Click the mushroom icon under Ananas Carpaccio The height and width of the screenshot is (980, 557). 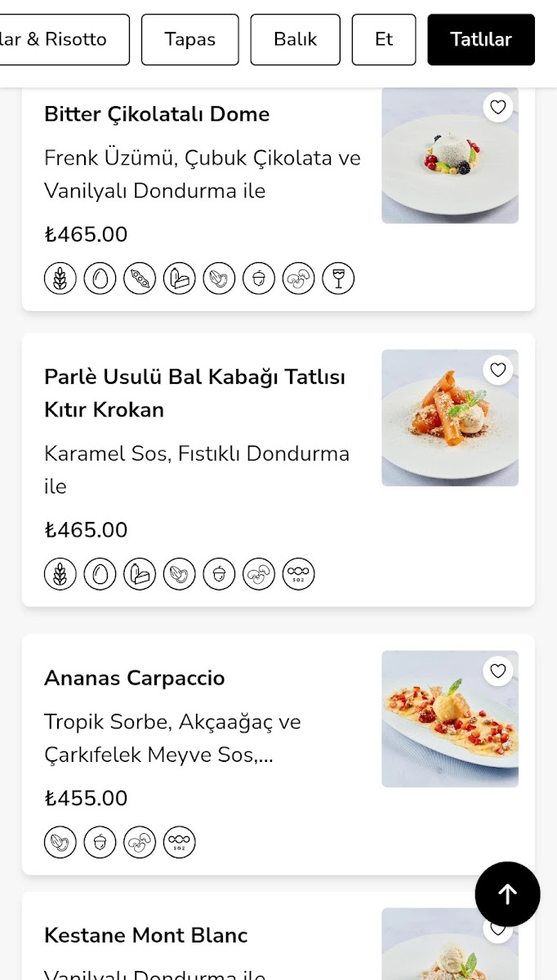(140, 842)
